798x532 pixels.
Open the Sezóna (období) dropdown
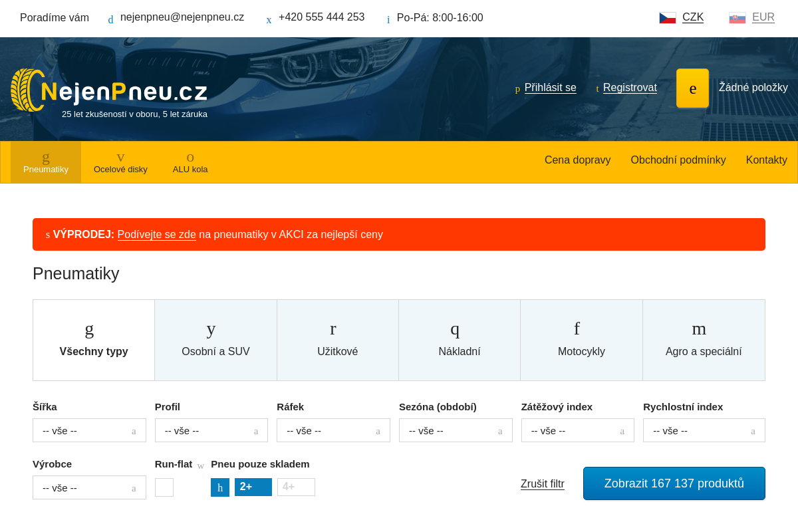[456, 430]
